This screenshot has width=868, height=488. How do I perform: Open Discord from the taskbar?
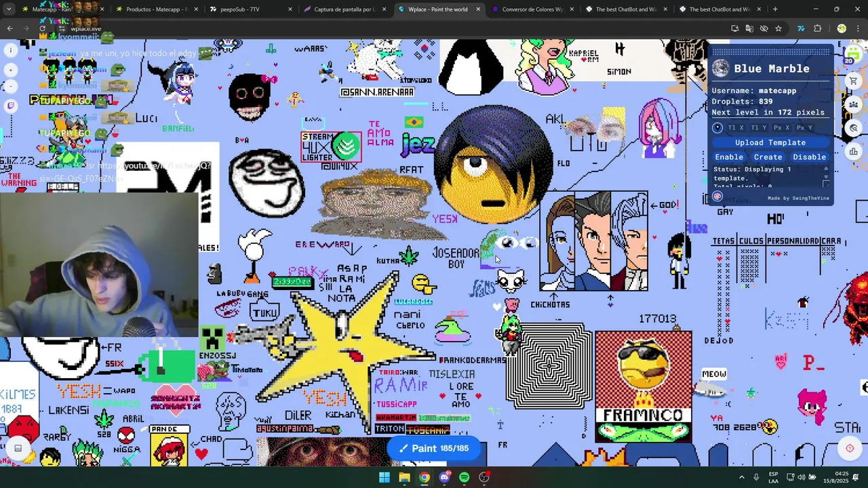coord(444,477)
